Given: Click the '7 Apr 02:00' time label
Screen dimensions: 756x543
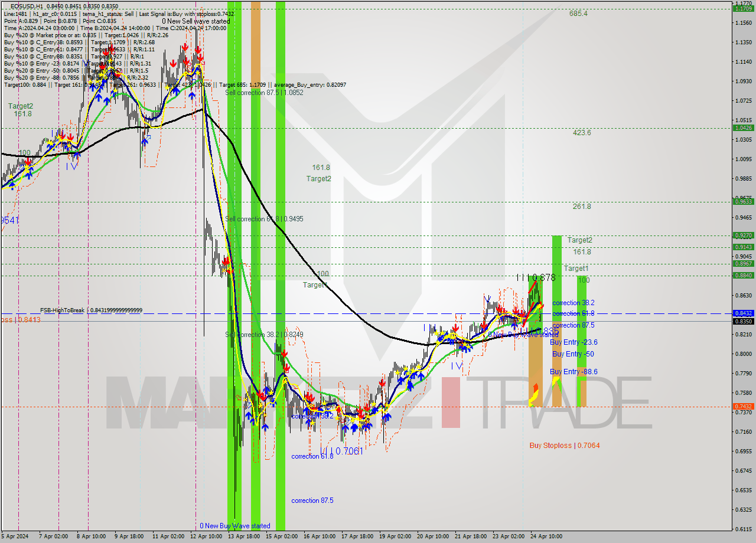Looking at the screenshot, I should 53,537.
